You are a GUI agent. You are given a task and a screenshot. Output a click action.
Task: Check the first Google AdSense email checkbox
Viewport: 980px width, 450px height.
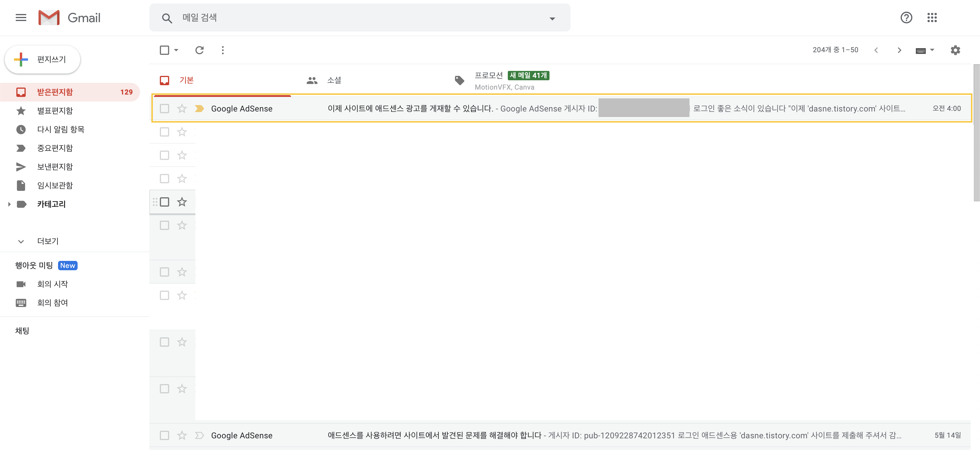(x=164, y=109)
